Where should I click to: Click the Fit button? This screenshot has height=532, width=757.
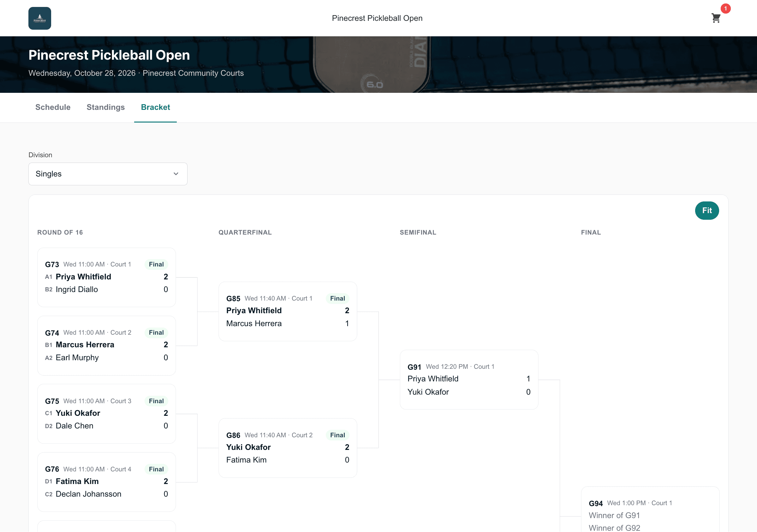[x=706, y=210]
